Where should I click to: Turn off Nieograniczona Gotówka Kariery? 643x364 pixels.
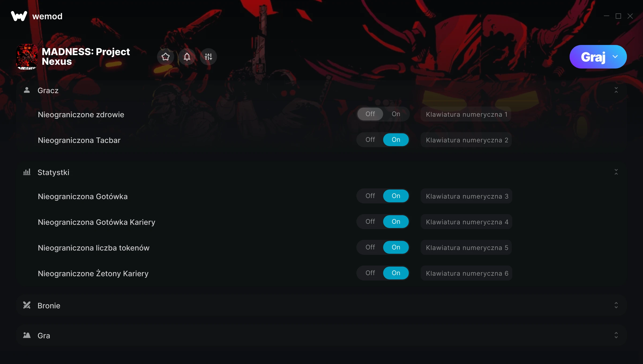click(x=370, y=222)
